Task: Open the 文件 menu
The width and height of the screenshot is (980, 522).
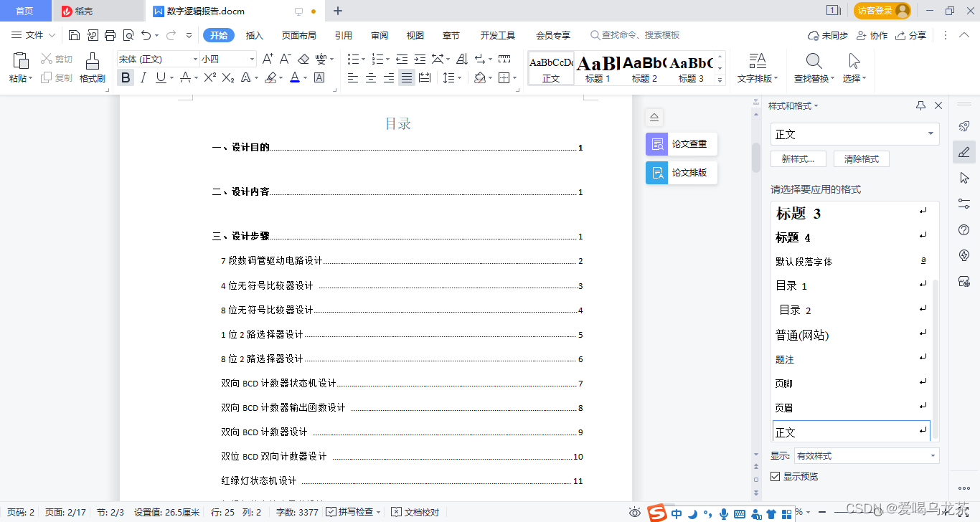Action: coord(33,35)
